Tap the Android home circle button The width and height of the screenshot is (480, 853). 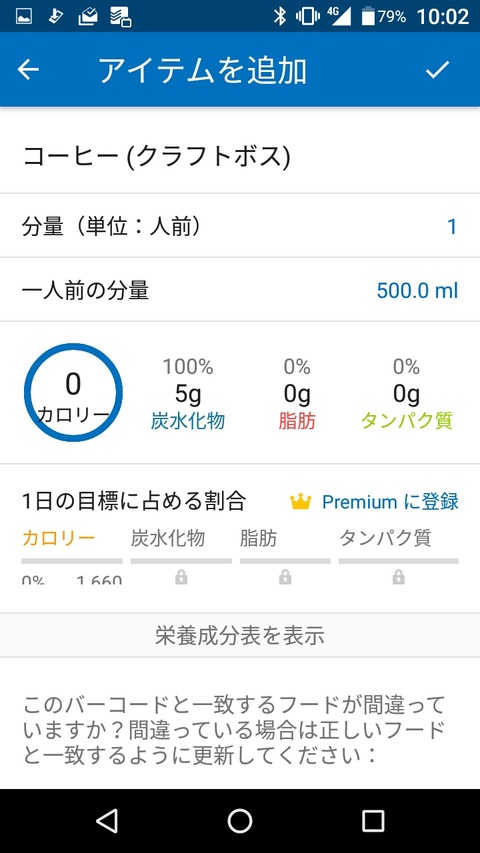239,820
